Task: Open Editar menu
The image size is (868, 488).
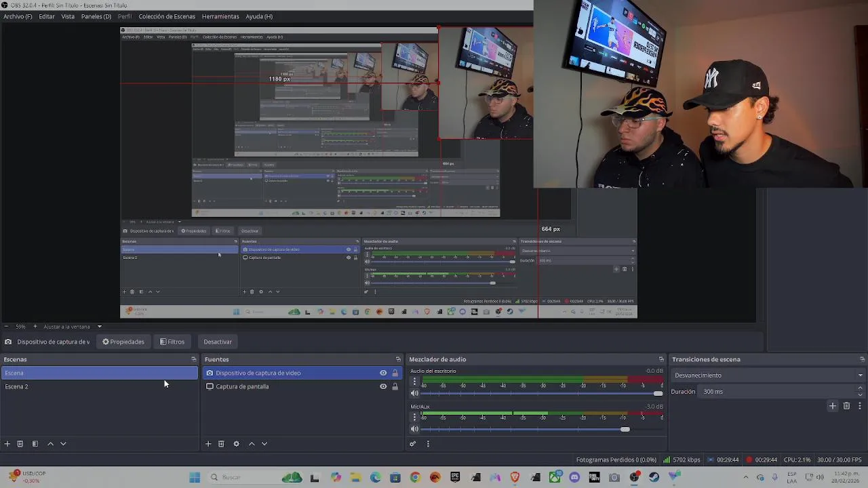Action: pos(47,16)
